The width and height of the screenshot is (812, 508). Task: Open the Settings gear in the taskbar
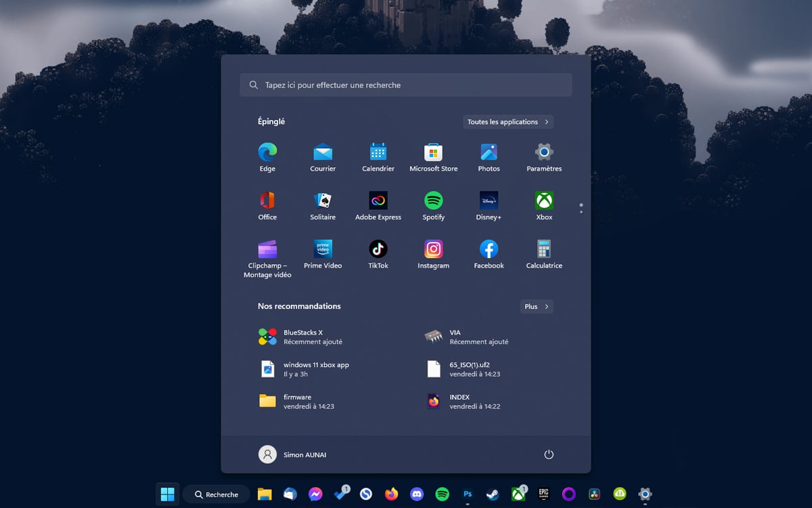coord(645,494)
